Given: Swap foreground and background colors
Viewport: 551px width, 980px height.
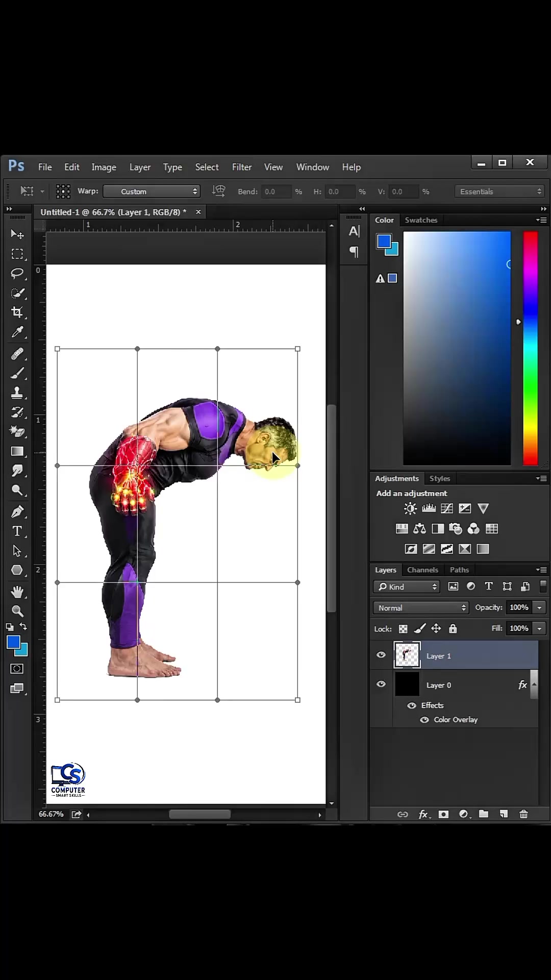Looking at the screenshot, I should [23, 627].
